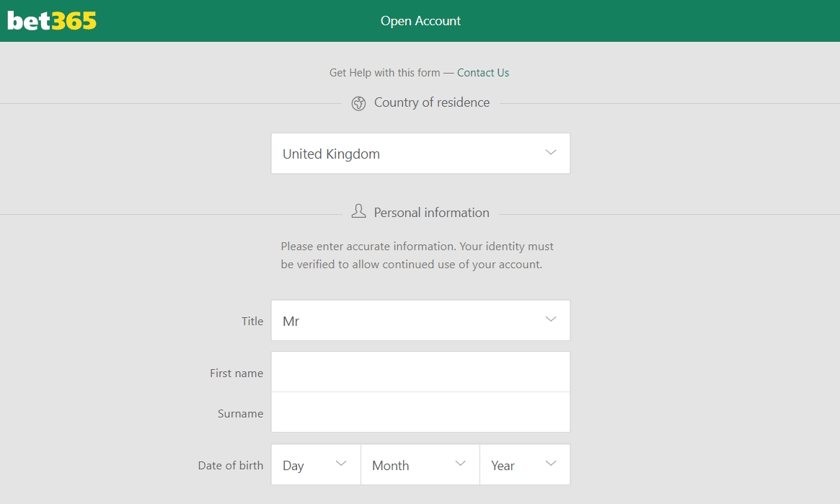Screen dimensions: 840x504
Task: Click the First name label
Action: pos(236,373)
